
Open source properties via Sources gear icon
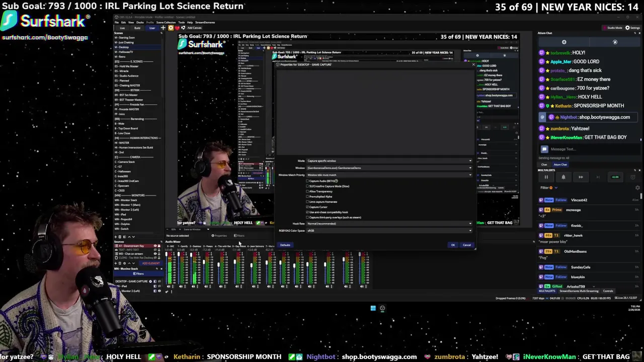(x=124, y=263)
